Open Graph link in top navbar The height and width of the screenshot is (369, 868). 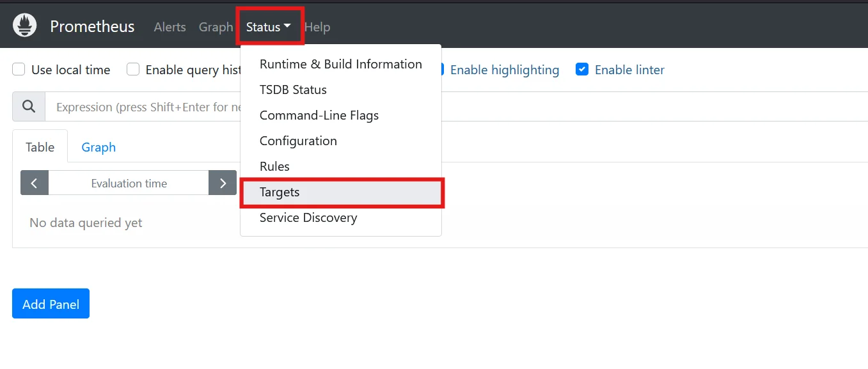[x=216, y=27]
